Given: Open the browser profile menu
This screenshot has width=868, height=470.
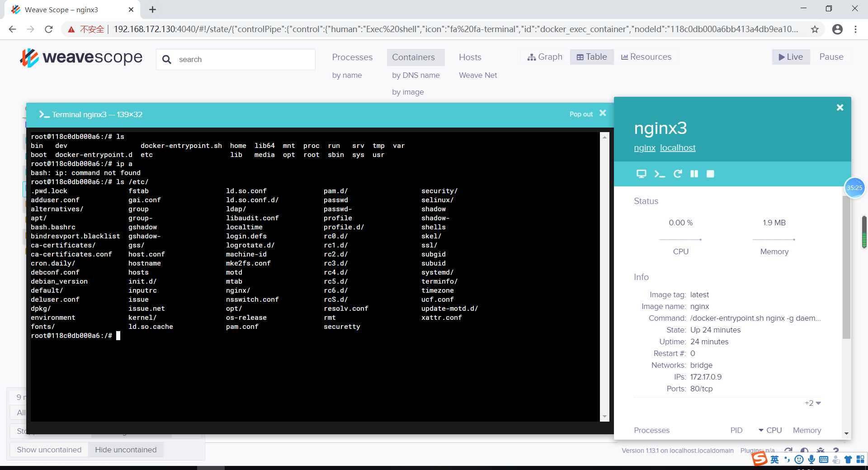Looking at the screenshot, I should point(837,29).
